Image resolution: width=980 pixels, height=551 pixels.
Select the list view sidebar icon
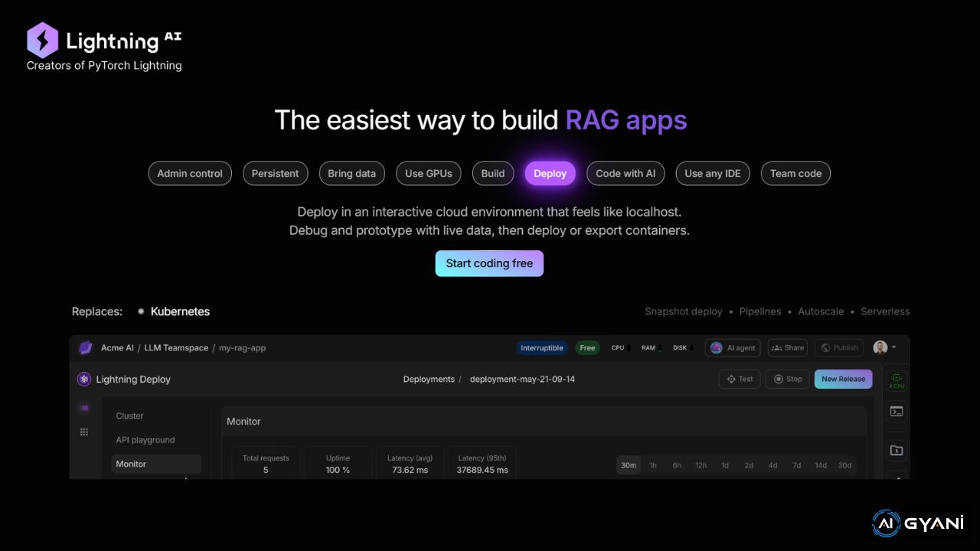pos(84,408)
